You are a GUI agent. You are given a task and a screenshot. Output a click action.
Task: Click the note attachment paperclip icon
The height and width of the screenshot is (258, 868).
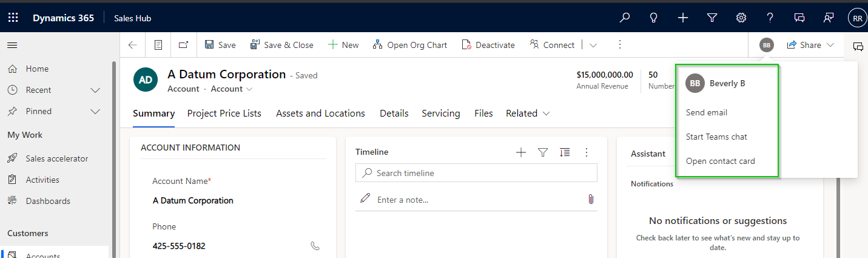tap(591, 199)
